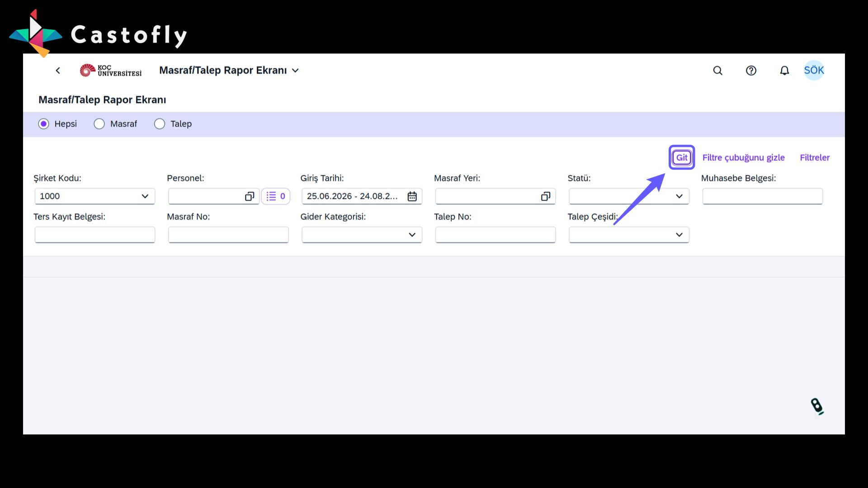Expand the Talep Çeşidi dropdown
This screenshot has height=488, width=868.
[679, 235]
